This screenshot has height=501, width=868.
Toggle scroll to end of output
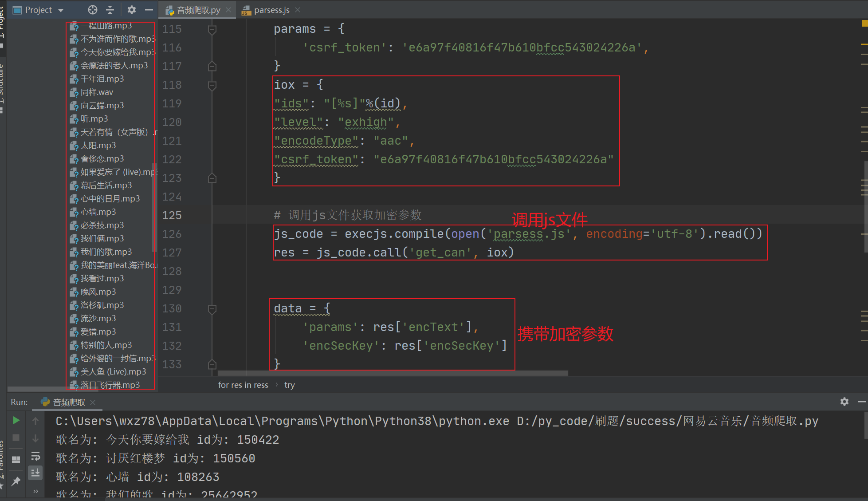[35, 473]
